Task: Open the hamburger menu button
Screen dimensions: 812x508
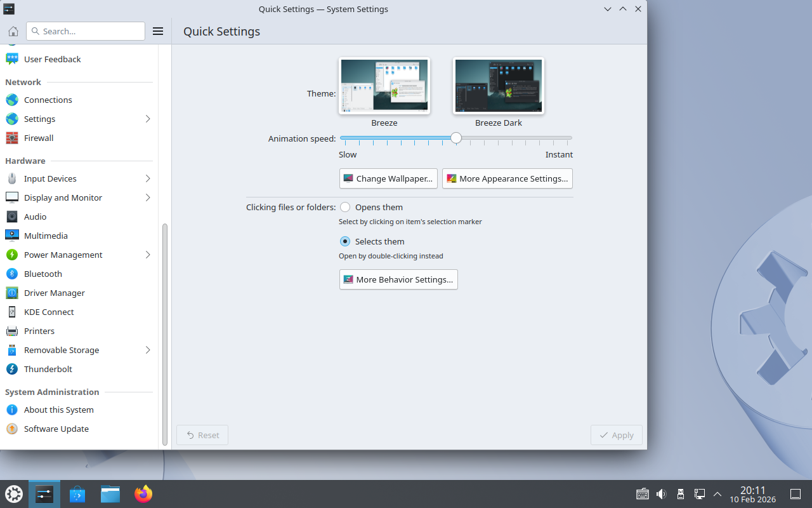Action: (158, 31)
